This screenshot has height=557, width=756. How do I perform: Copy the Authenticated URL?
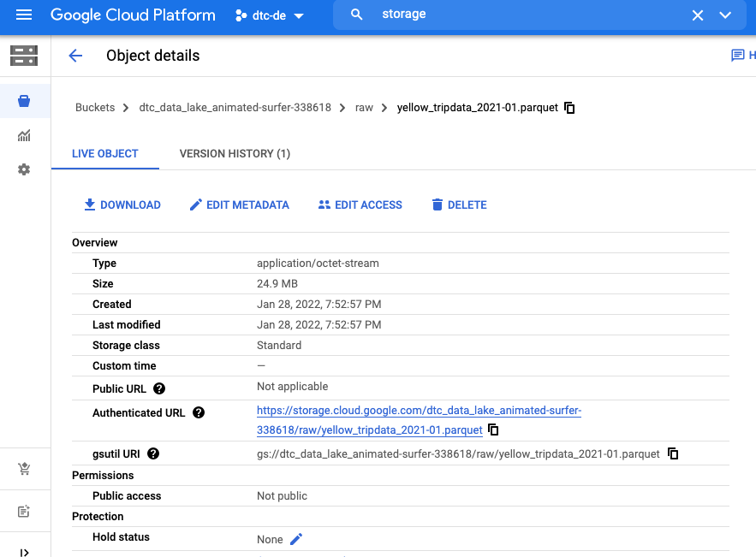pos(493,430)
